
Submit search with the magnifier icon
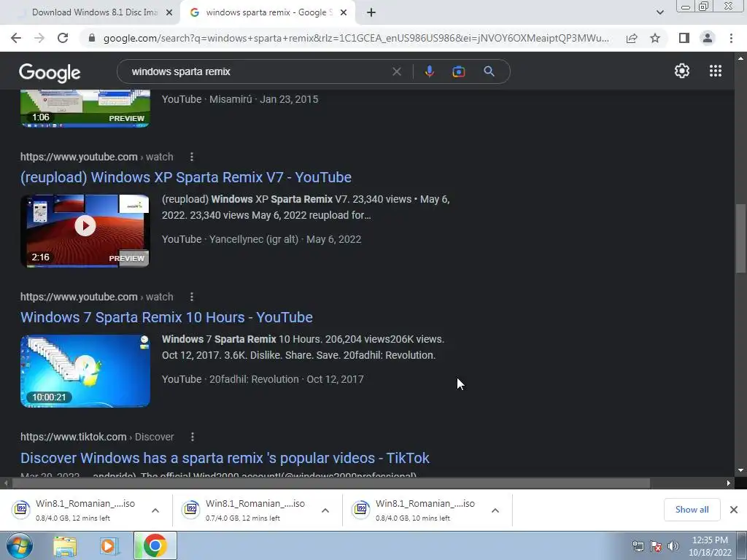pyautogui.click(x=489, y=71)
